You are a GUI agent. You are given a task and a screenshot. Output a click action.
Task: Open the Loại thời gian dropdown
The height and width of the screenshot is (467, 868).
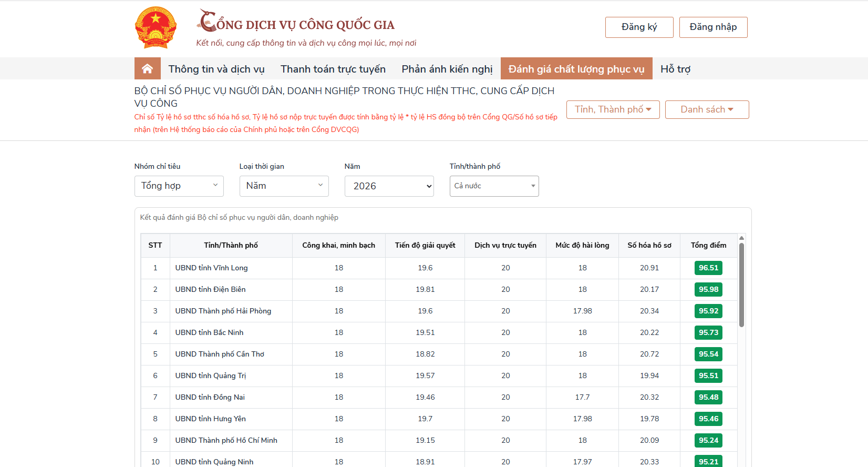coord(284,186)
